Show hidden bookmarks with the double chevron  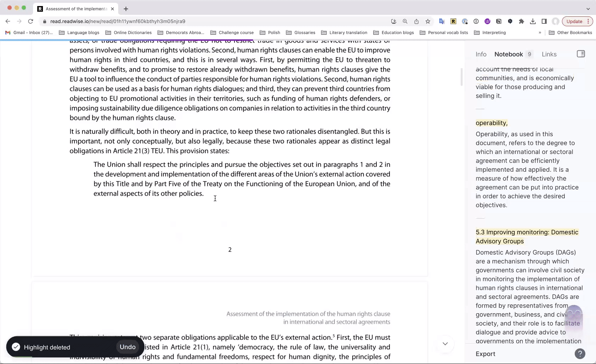pos(540,33)
